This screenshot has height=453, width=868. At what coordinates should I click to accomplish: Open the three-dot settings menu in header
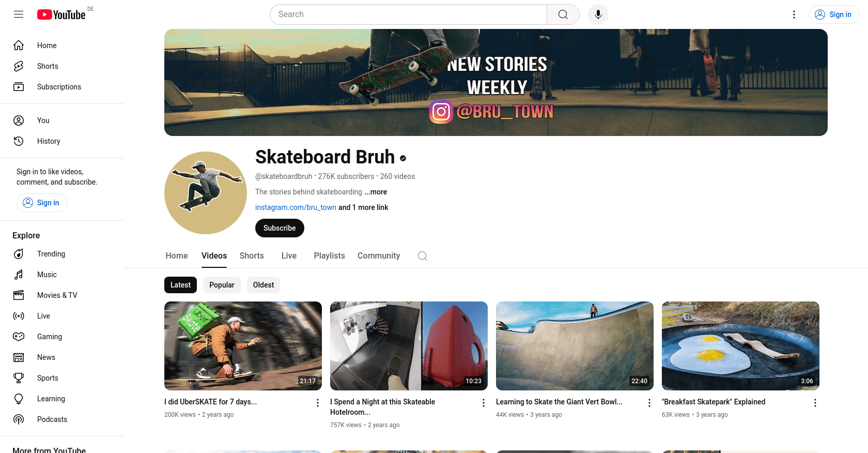[x=794, y=14]
